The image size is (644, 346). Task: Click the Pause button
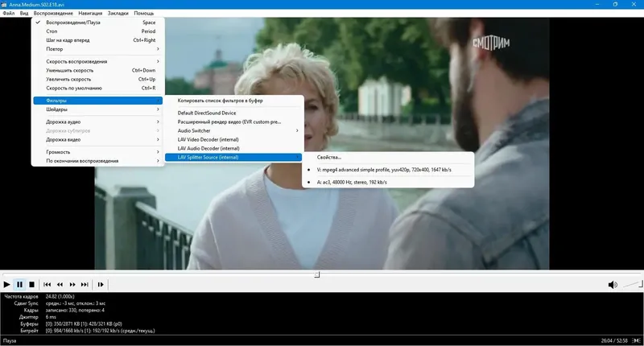click(19, 284)
